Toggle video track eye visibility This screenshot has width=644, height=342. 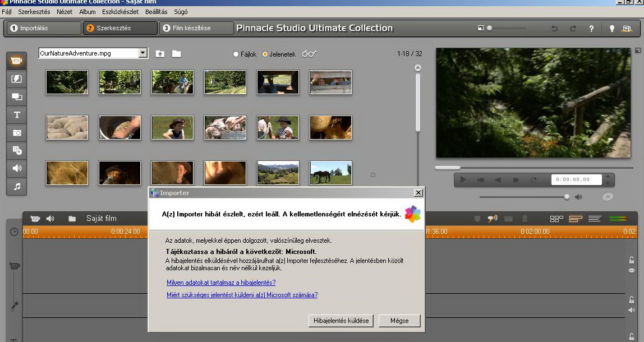(x=632, y=271)
